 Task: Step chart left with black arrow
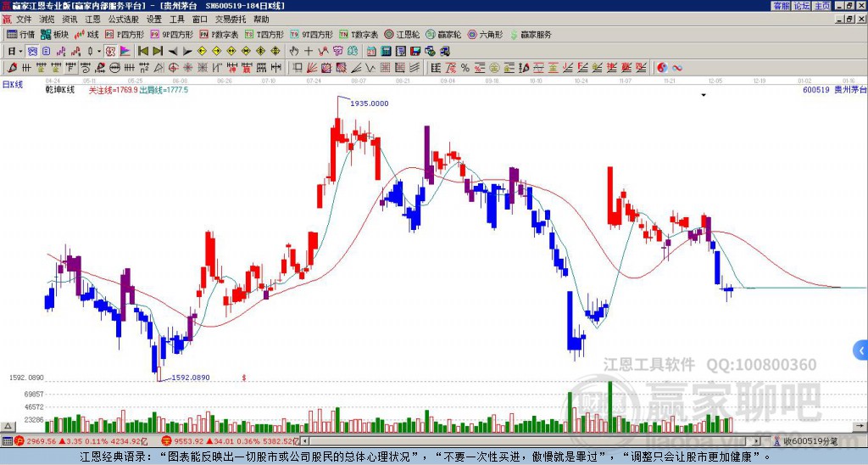click(x=173, y=52)
